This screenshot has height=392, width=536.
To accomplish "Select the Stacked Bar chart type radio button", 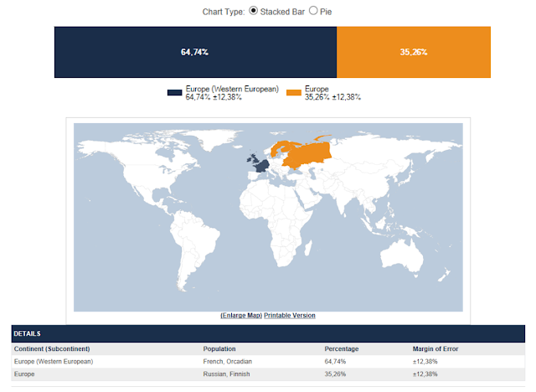I will coord(253,11).
